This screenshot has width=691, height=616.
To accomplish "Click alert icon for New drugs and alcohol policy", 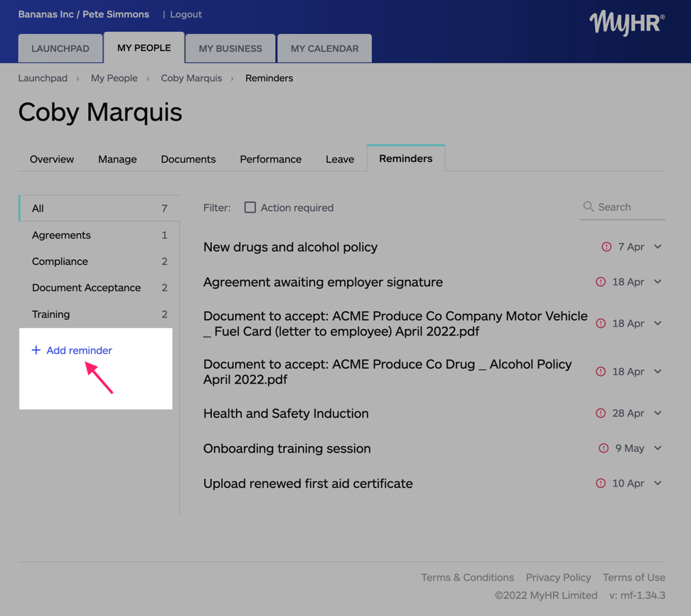I will tap(606, 247).
